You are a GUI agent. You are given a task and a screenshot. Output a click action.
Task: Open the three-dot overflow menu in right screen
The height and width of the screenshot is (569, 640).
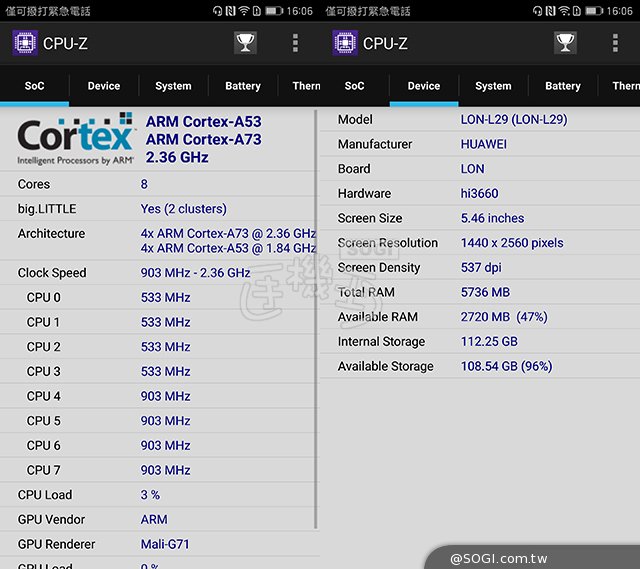click(615, 43)
